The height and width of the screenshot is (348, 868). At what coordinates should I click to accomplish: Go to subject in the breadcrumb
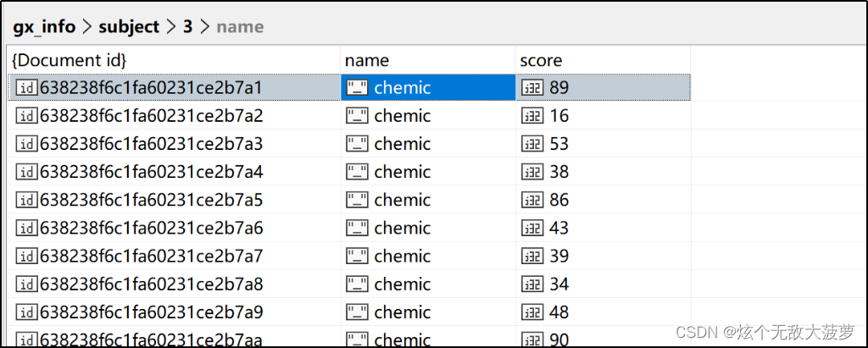129,26
